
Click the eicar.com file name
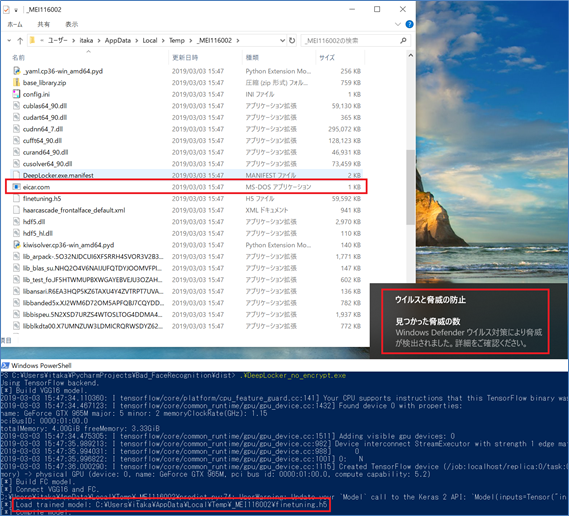36,187
